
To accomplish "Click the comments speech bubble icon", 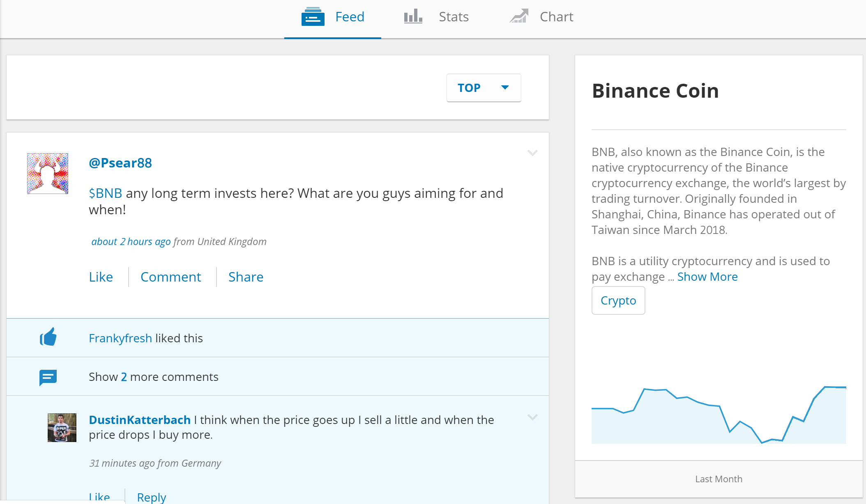I will click(48, 377).
